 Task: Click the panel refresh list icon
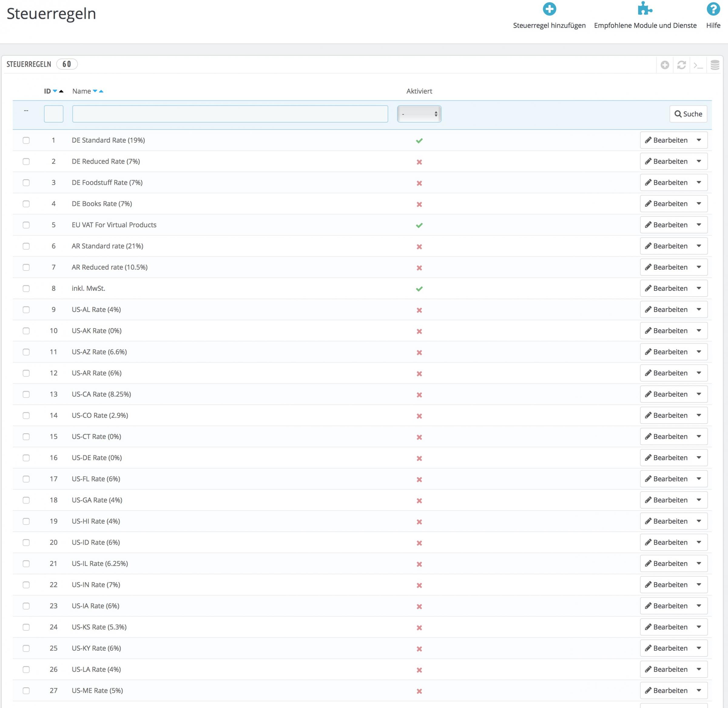681,65
